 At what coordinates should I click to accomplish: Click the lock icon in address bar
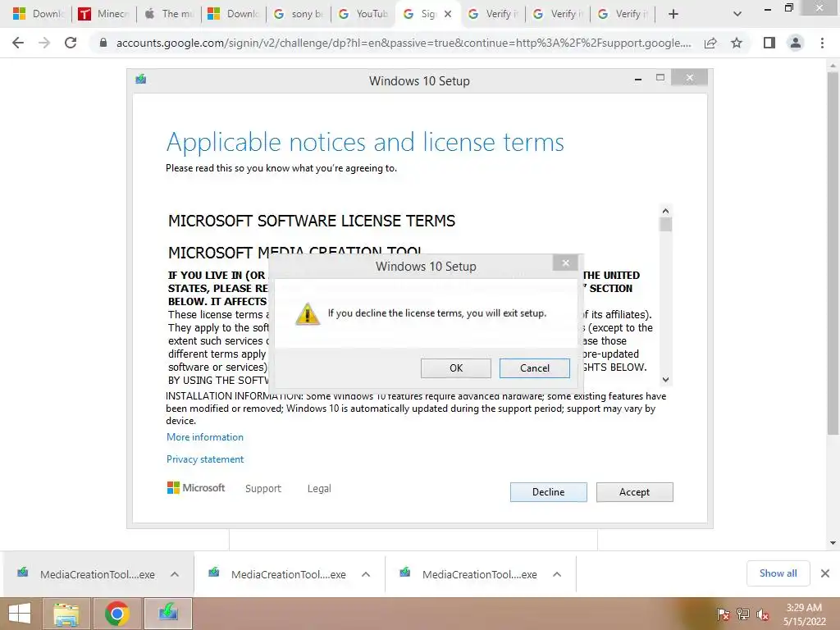pos(103,43)
